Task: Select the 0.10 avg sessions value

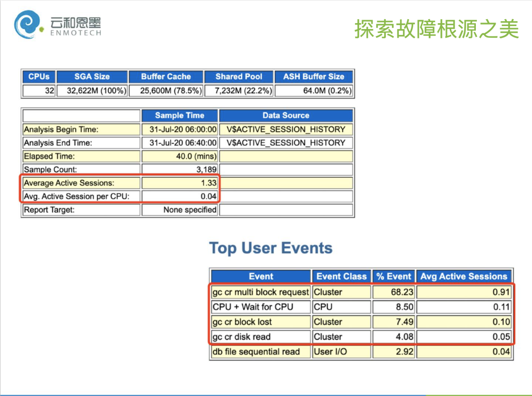Action: coord(464,322)
